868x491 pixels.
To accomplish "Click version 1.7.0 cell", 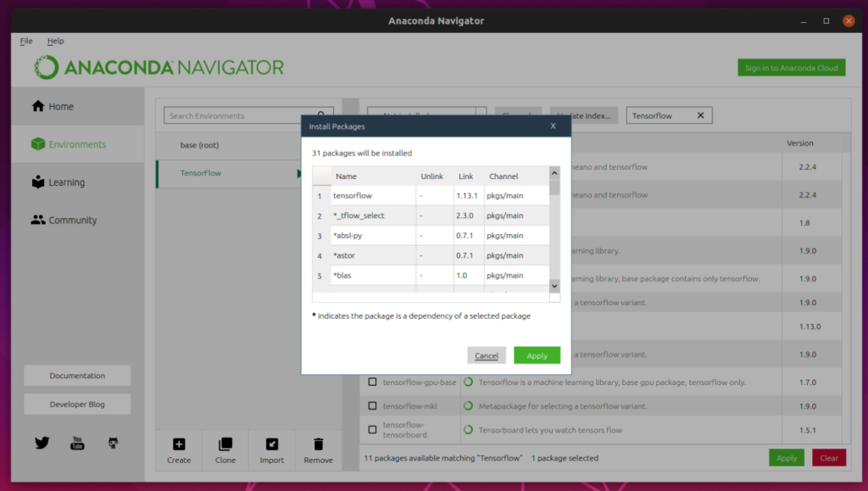I will click(x=808, y=382).
